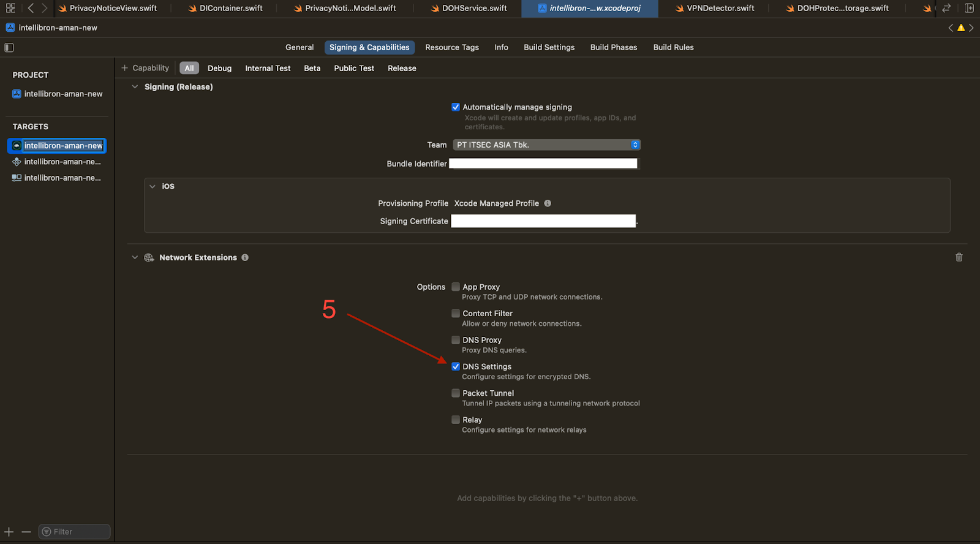Image resolution: width=980 pixels, height=544 pixels.
Task: Select the first intellibron-aman-new app target
Action: 57,145
